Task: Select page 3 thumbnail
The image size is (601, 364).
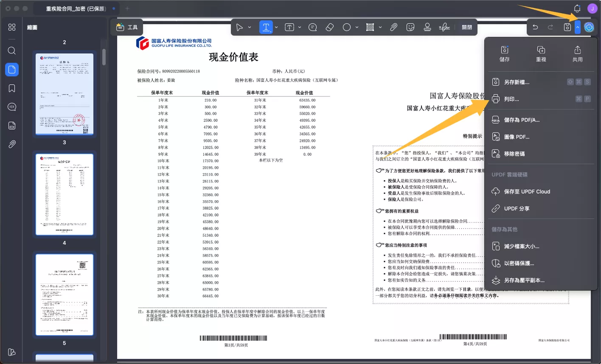Action: click(x=65, y=194)
